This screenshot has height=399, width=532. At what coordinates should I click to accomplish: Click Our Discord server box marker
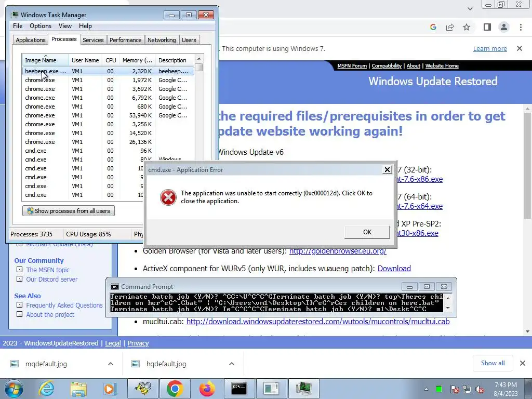pos(20,278)
